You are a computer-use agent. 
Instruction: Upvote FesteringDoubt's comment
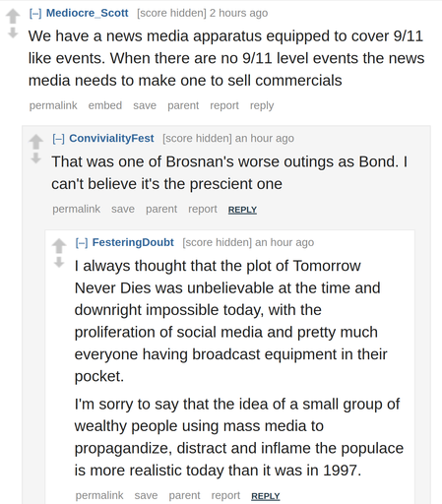coord(59,246)
